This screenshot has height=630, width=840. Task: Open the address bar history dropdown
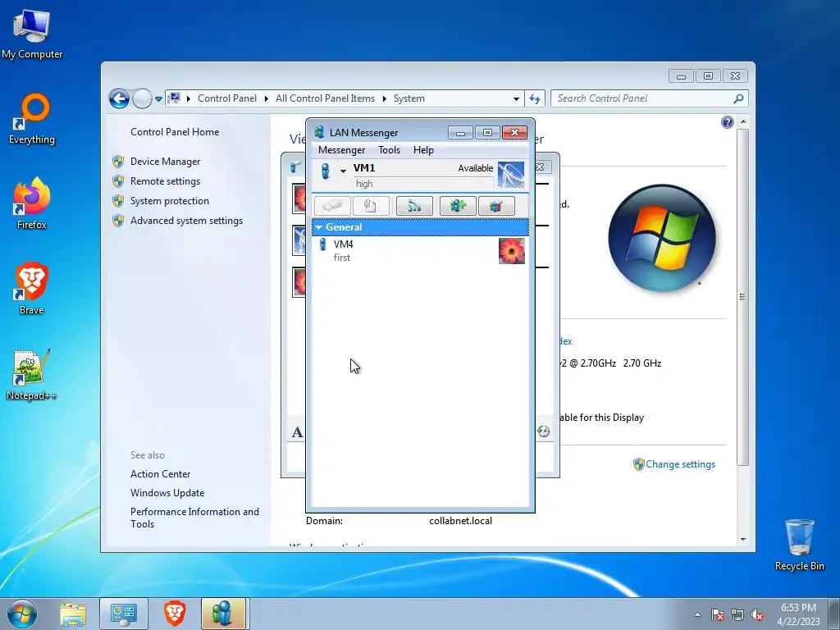coord(516,99)
